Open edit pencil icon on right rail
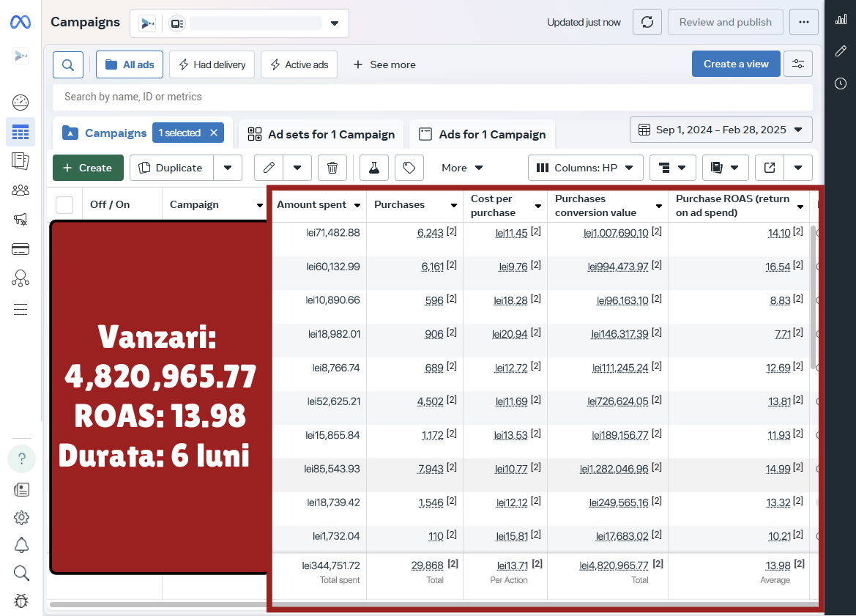 (841, 51)
